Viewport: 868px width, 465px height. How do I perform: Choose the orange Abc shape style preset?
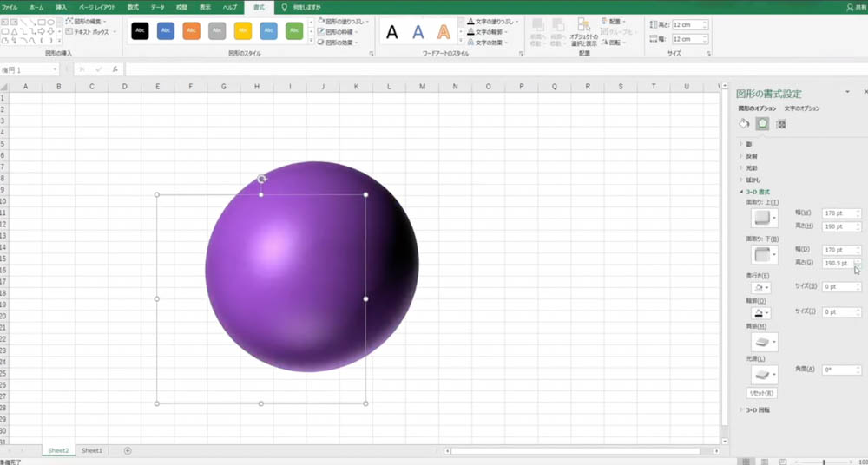coord(192,31)
